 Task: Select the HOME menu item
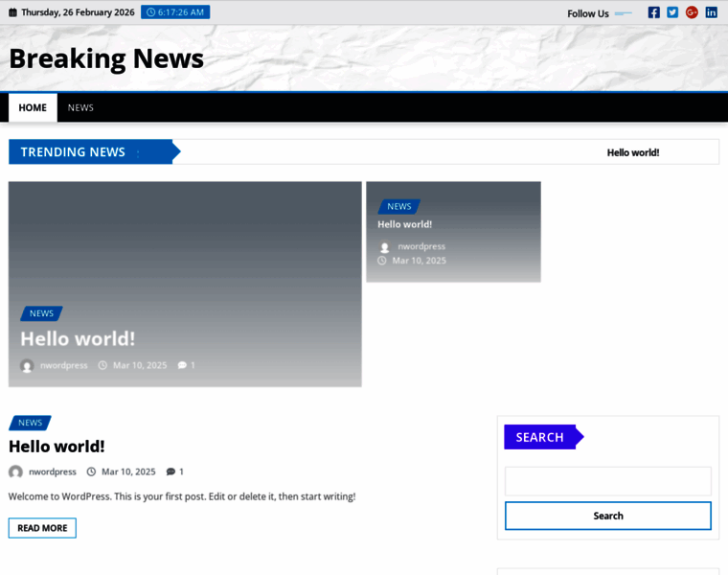pyautogui.click(x=33, y=107)
